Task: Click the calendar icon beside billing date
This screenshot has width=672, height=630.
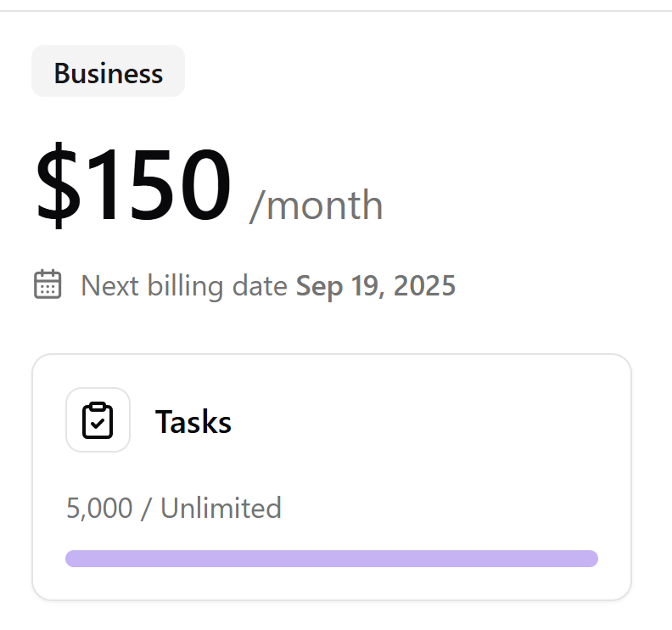Action: pos(48,284)
